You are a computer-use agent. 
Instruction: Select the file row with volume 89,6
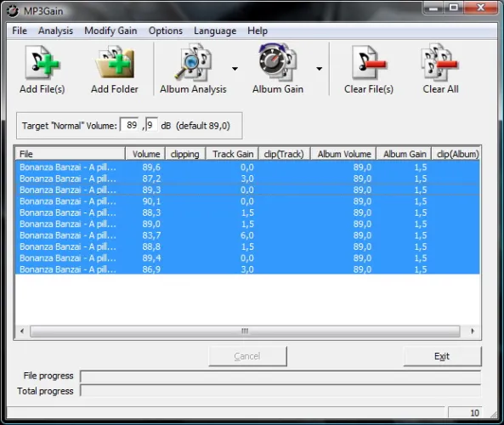[247, 167]
